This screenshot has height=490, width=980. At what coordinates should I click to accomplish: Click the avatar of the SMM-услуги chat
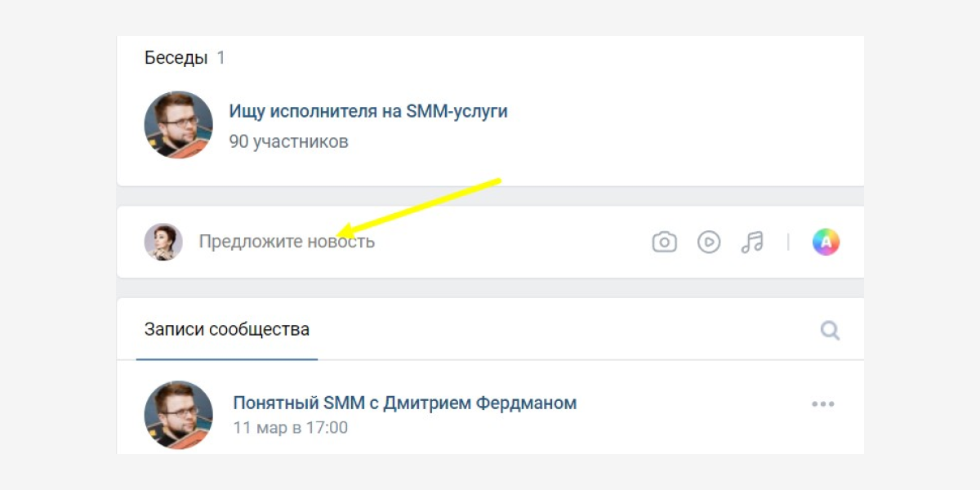pos(178,125)
